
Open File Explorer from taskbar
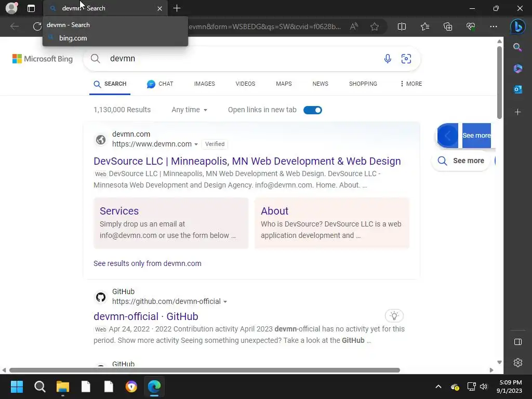tap(63, 387)
